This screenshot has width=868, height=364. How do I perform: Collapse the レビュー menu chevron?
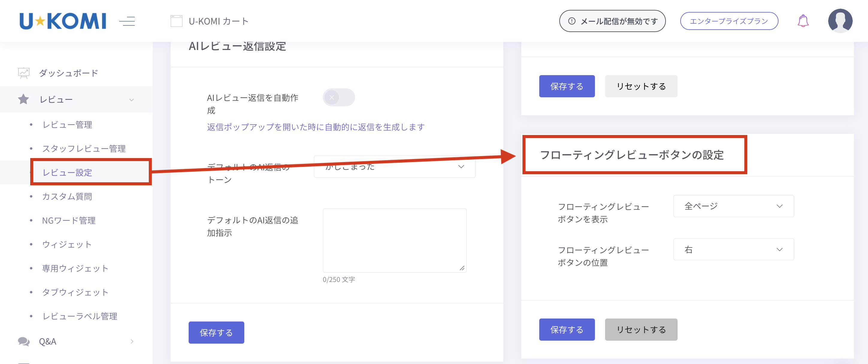point(132,100)
